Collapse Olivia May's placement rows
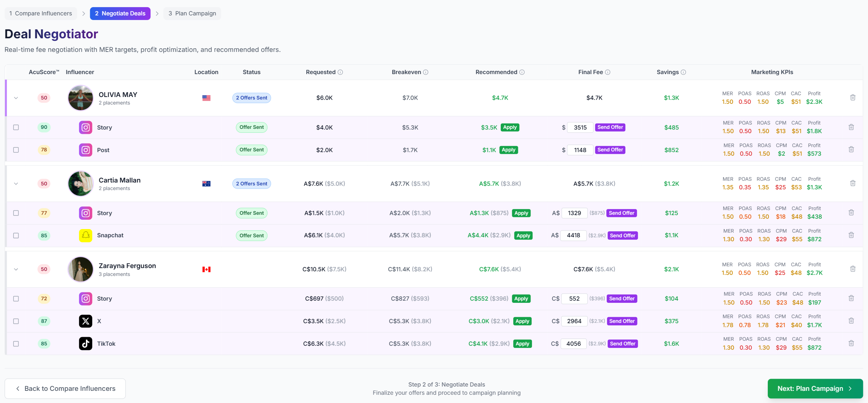The height and width of the screenshot is (403, 868). pos(16,97)
